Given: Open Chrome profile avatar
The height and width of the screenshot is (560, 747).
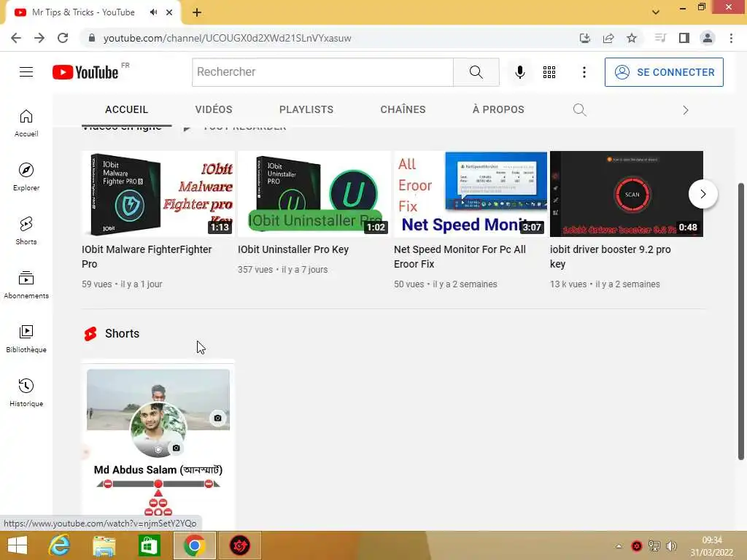Looking at the screenshot, I should [x=708, y=38].
